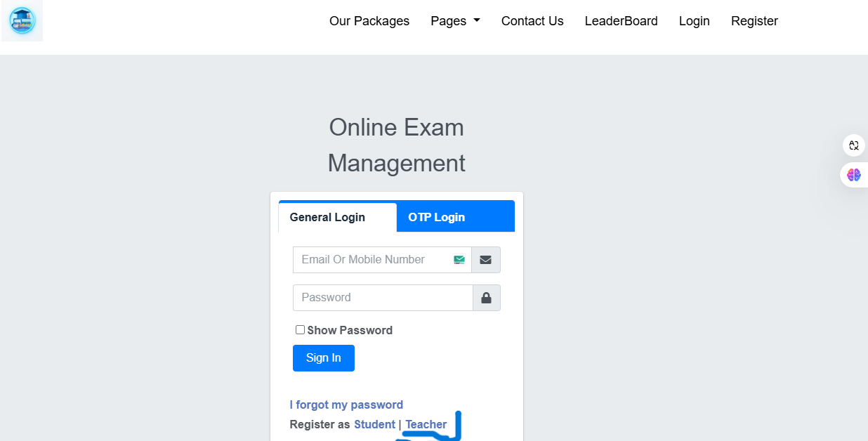Image resolution: width=868 pixels, height=441 pixels.
Task: Click Login in the top navigation
Action: pos(694,21)
